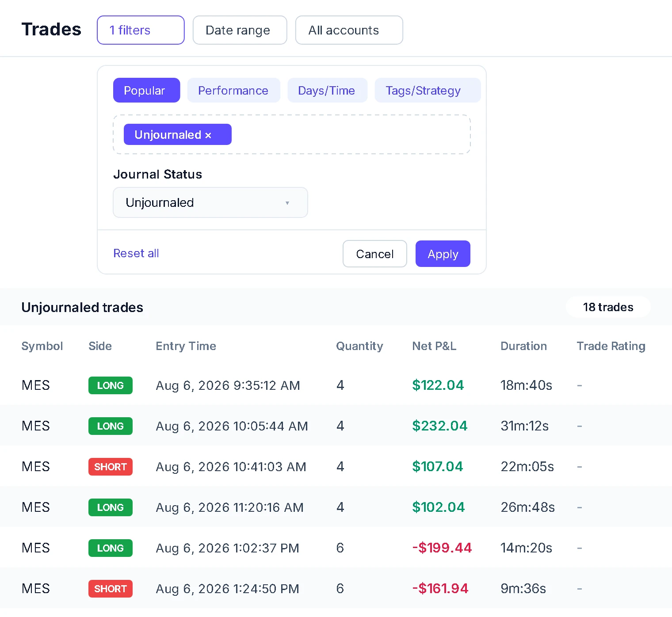Switch to the Performance filter tab

(x=233, y=90)
